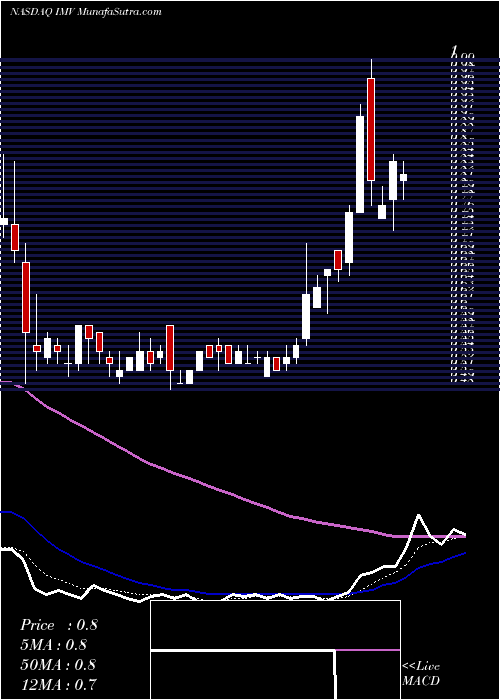Click the 'Price : 0.8' label

point(58,625)
